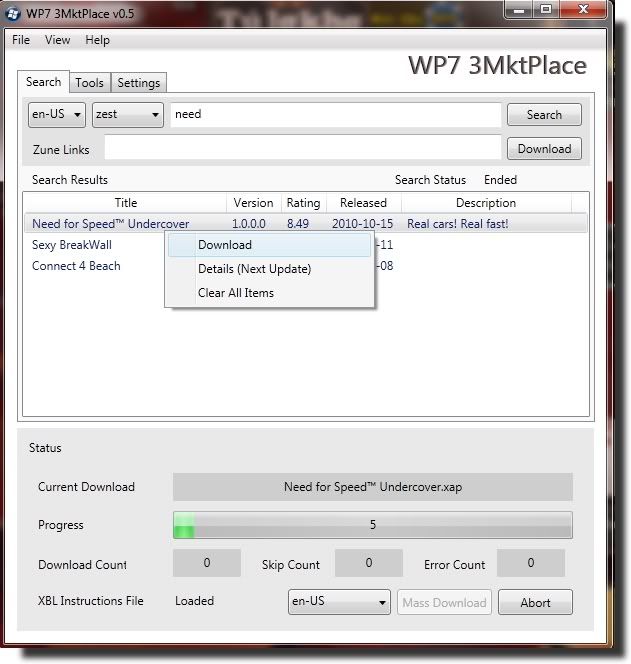631x664 pixels.
Task: Expand the en-US dropdown beside Mass Download
Action: [339, 602]
